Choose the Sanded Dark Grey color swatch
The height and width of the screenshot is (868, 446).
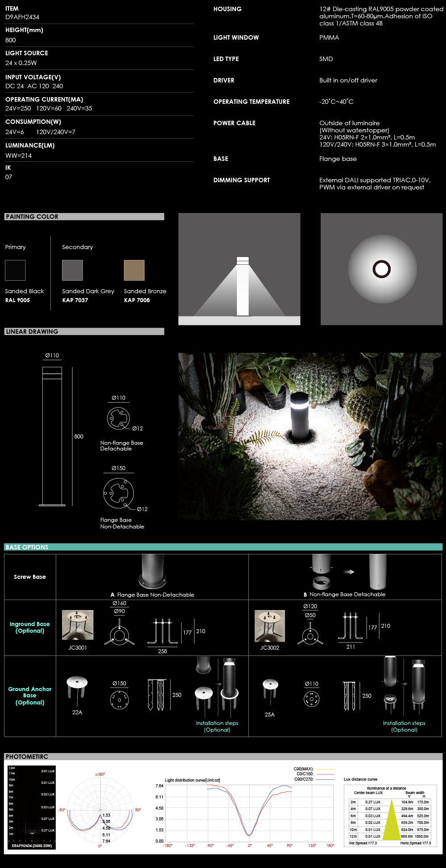point(72,270)
